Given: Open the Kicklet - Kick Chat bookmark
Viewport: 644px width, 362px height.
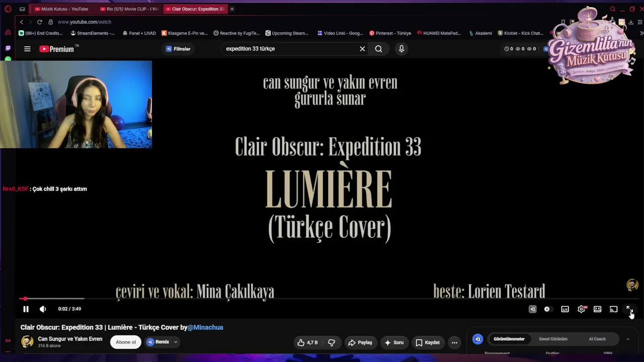Looking at the screenshot, I should click(x=521, y=33).
